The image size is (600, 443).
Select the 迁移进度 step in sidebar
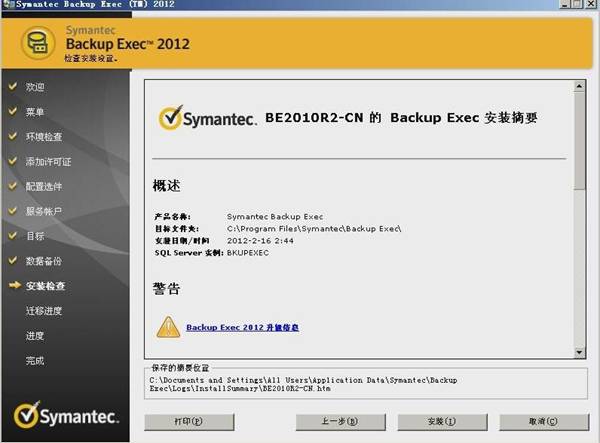point(44,311)
